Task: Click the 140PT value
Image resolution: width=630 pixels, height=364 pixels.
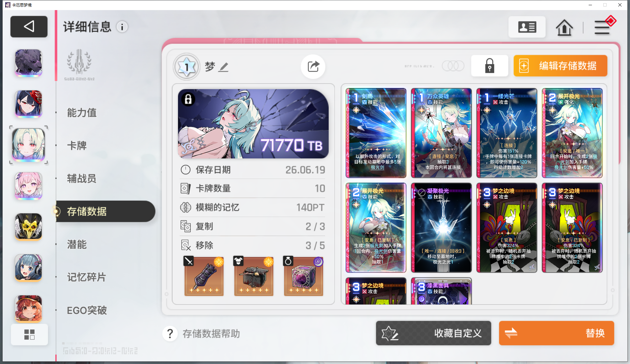Action: coord(310,208)
